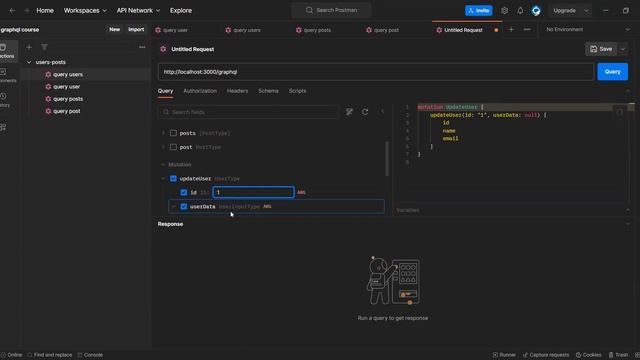Open Find and replace in status bar

pyautogui.click(x=49, y=355)
